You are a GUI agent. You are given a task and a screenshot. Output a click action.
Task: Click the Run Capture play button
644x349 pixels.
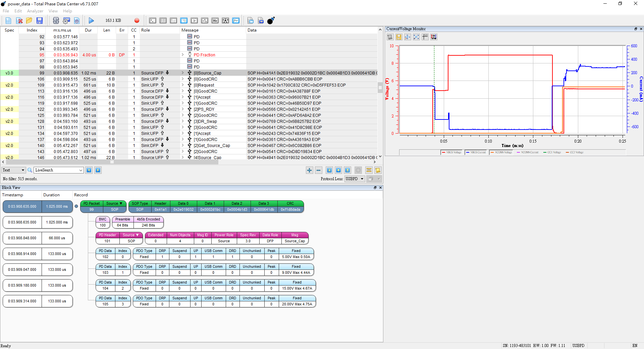point(91,21)
